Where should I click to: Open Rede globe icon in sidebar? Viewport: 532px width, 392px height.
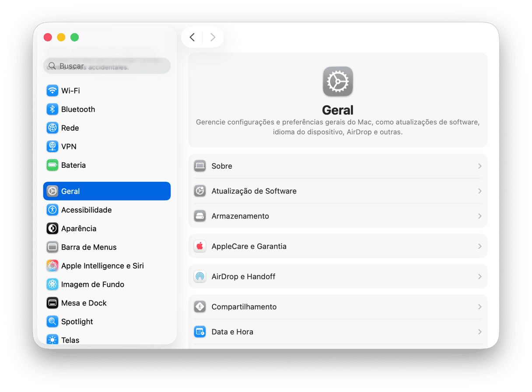(x=52, y=128)
